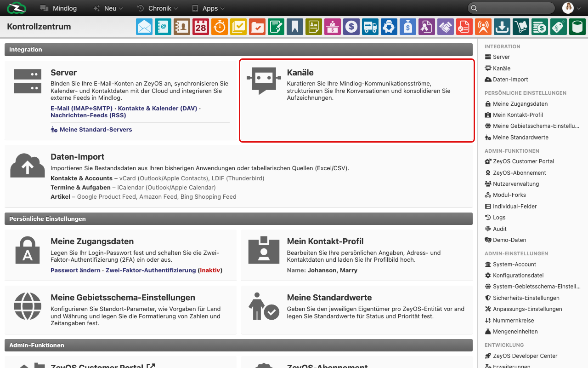Open Demo-Daten in the sidebar
The image size is (588, 368).
pyautogui.click(x=505, y=240)
